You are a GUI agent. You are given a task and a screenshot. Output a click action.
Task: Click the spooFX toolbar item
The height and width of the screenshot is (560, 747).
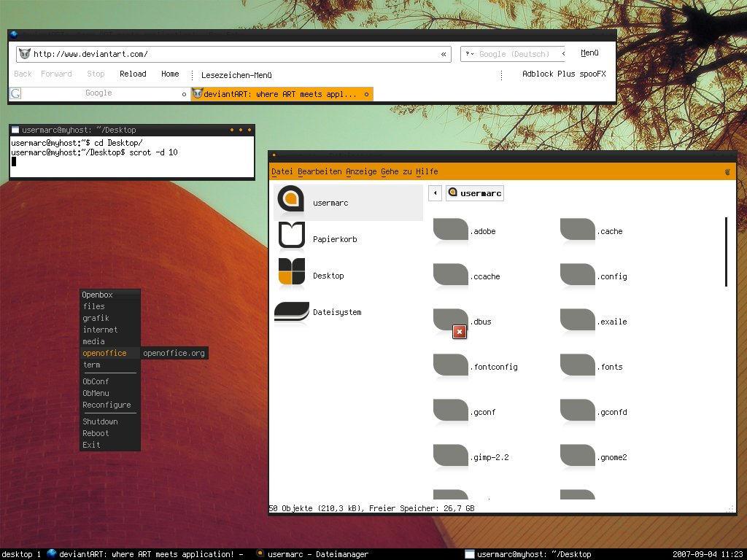pyautogui.click(x=592, y=74)
